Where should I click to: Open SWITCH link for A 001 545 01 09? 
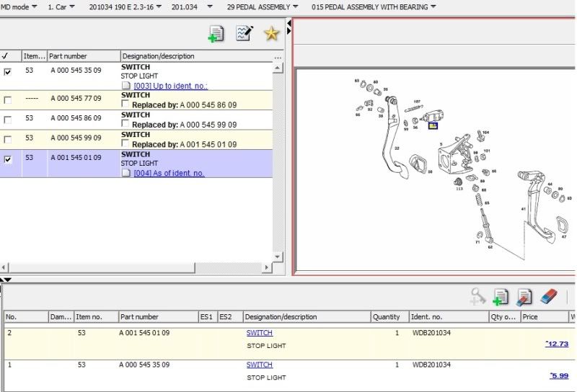(x=260, y=333)
